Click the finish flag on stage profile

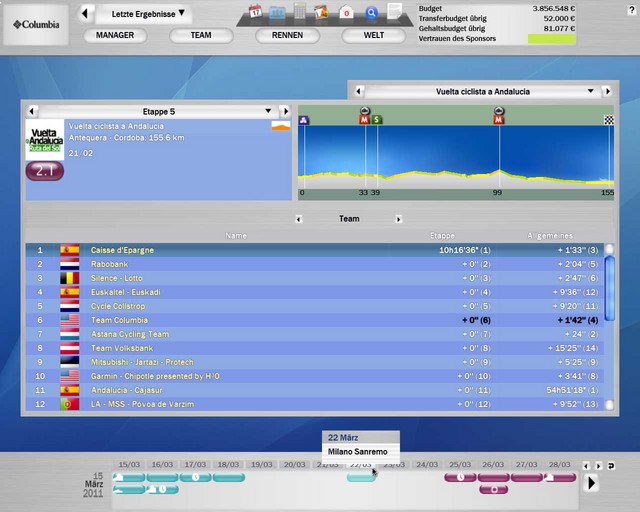[x=609, y=120]
